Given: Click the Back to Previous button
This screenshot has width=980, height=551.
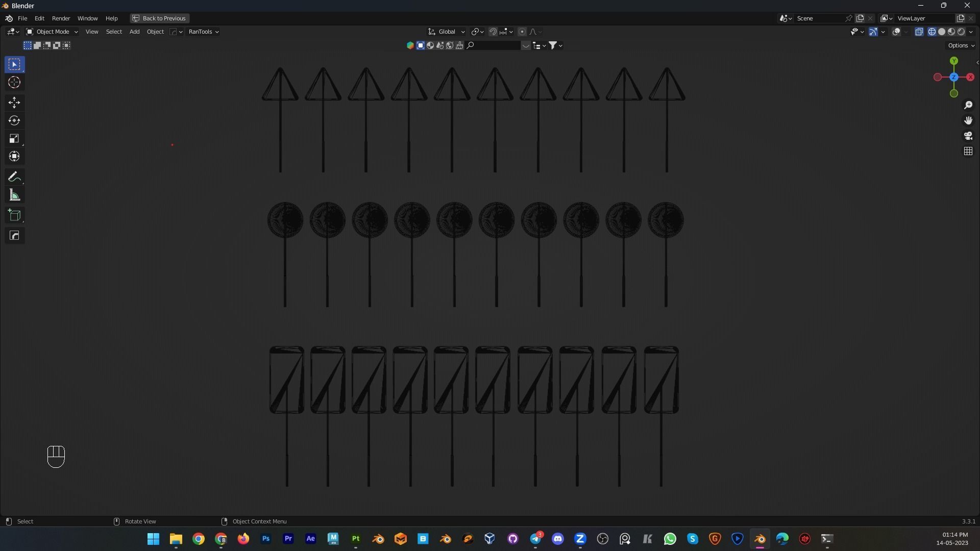Looking at the screenshot, I should tap(159, 18).
